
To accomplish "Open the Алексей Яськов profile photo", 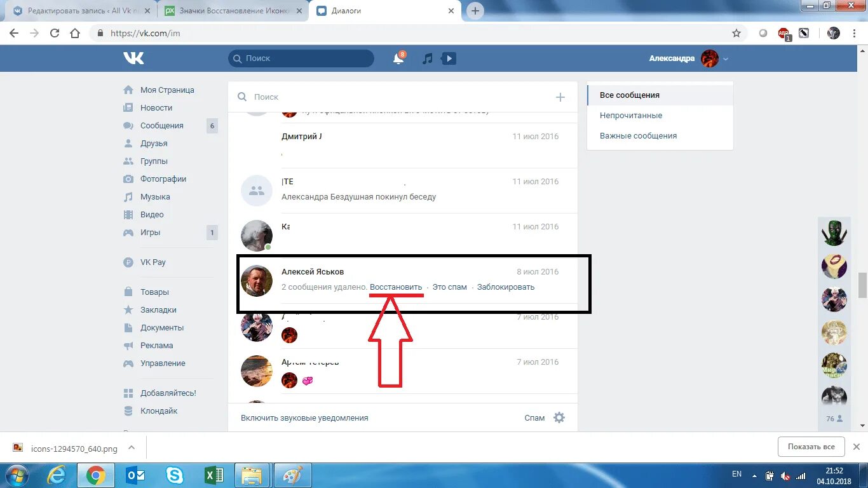I will coord(257,281).
